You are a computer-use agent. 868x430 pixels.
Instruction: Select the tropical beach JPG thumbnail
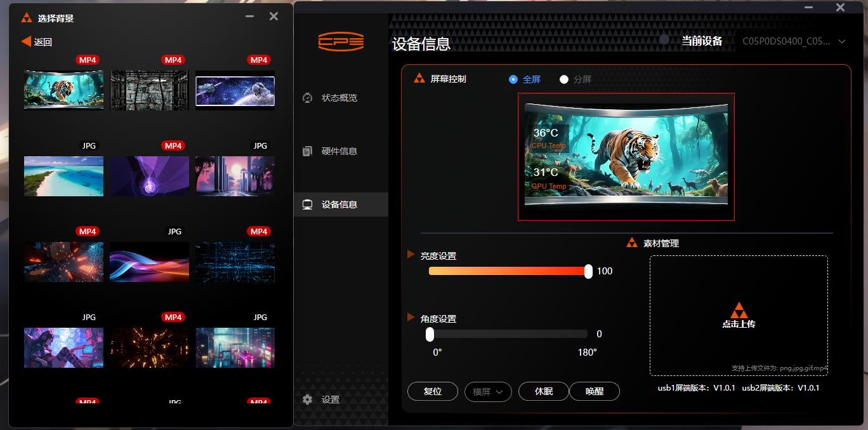[x=63, y=176]
